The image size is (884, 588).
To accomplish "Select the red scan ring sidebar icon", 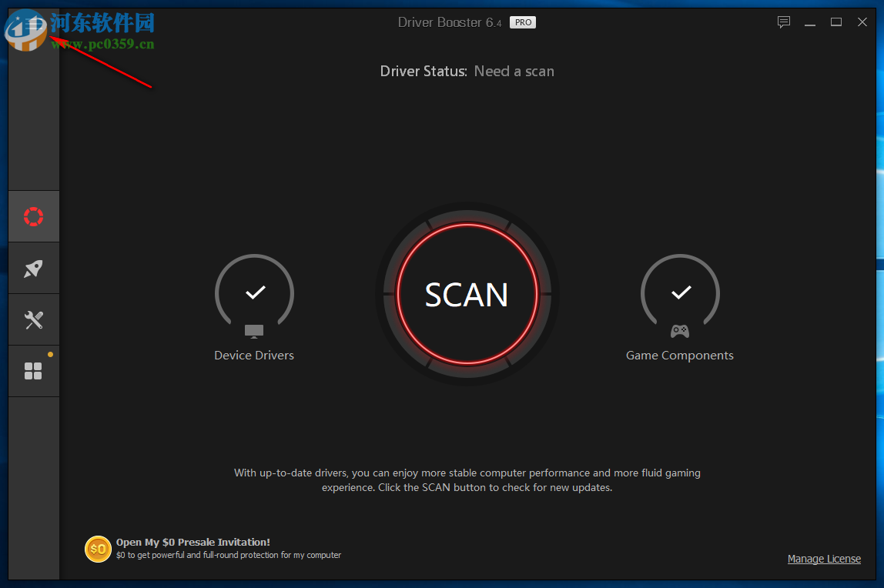I will coord(33,217).
